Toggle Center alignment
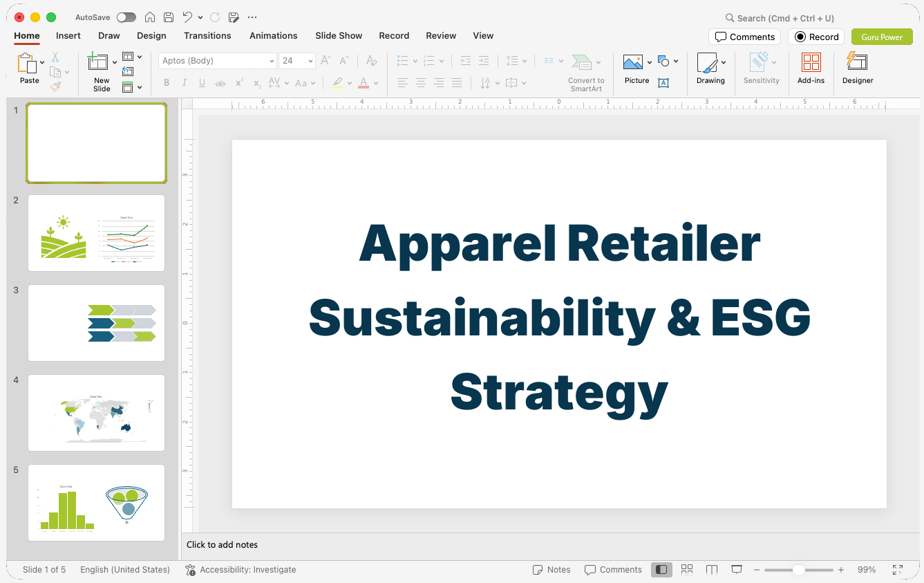The height and width of the screenshot is (583, 924). [421, 83]
